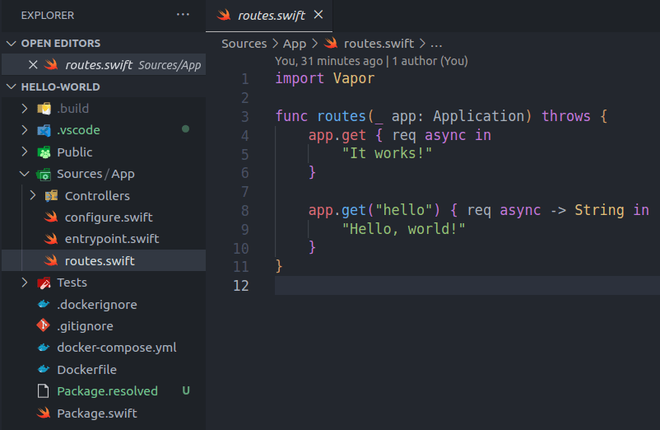Image resolution: width=660 pixels, height=430 pixels.
Task: Switch to the routes.swift editor tab
Action: (270, 15)
